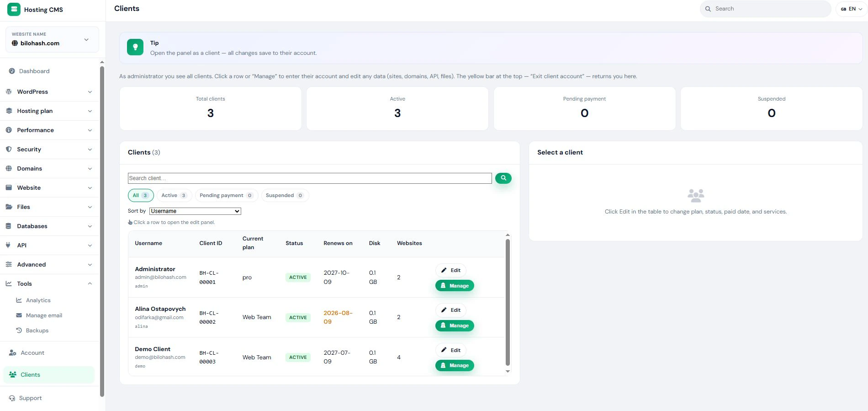Click the sidebar vertical scrollbar
The height and width of the screenshot is (411, 868).
click(x=102, y=231)
